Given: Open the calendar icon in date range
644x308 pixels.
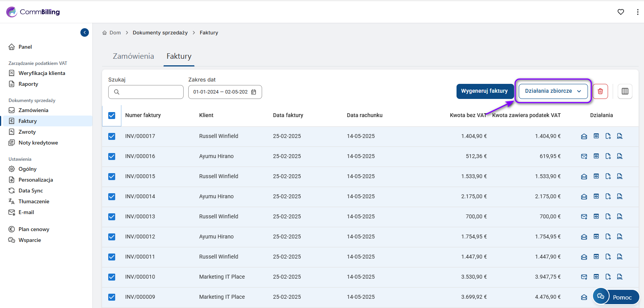Looking at the screenshot, I should pyautogui.click(x=254, y=92).
